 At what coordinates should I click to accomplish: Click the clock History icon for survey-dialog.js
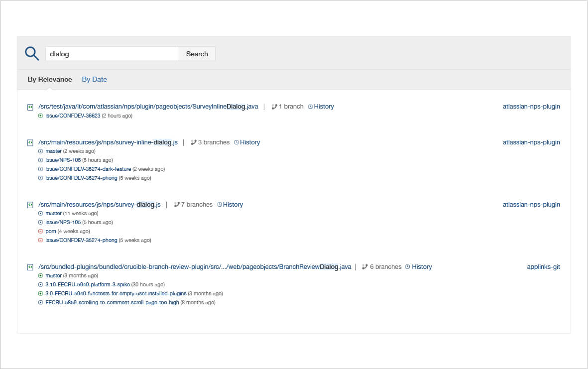(x=220, y=205)
